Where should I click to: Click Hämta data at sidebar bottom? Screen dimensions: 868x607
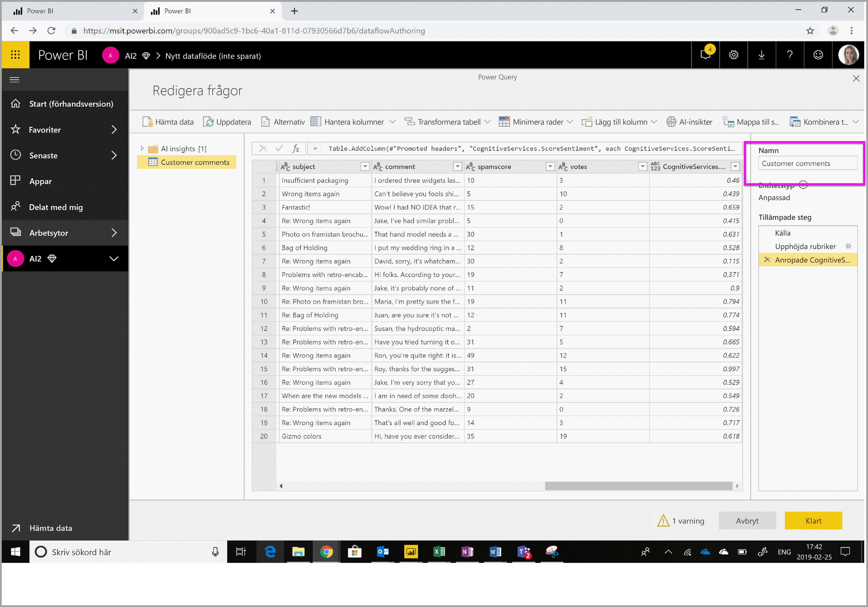(x=65, y=528)
